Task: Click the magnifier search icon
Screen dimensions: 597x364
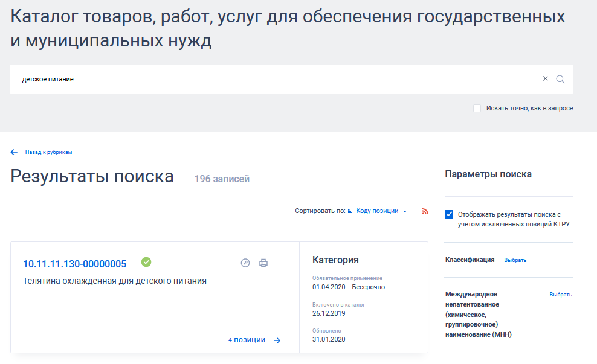Action: pyautogui.click(x=560, y=79)
